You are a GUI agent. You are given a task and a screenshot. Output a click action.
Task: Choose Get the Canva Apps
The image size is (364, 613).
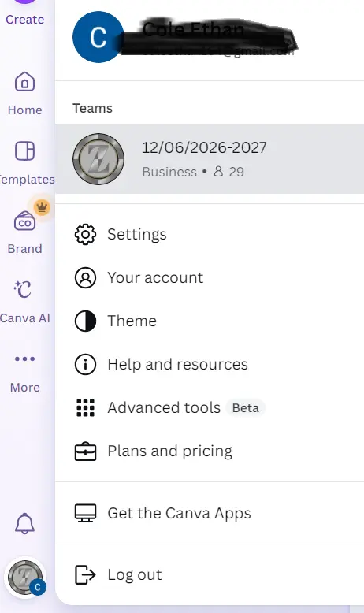(210, 513)
